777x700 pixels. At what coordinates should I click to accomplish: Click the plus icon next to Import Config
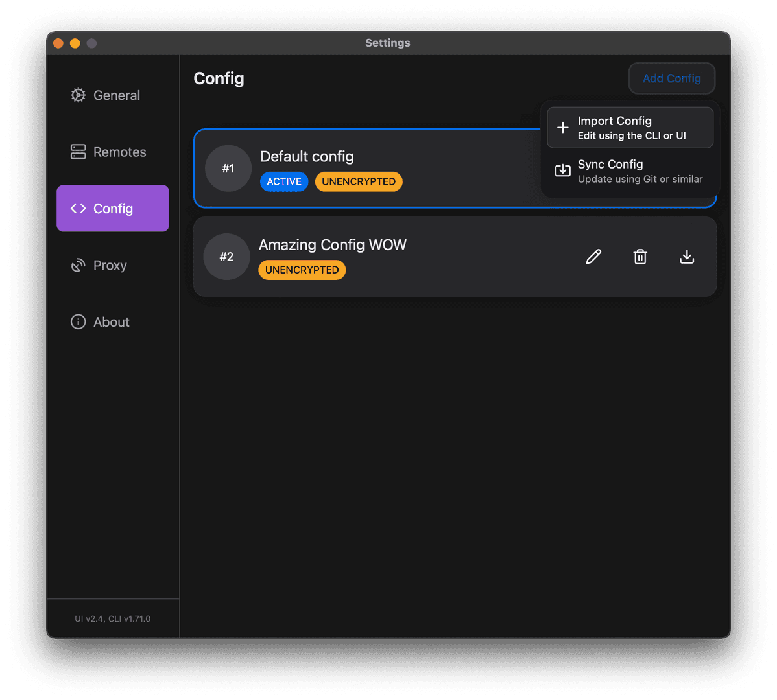(x=562, y=127)
